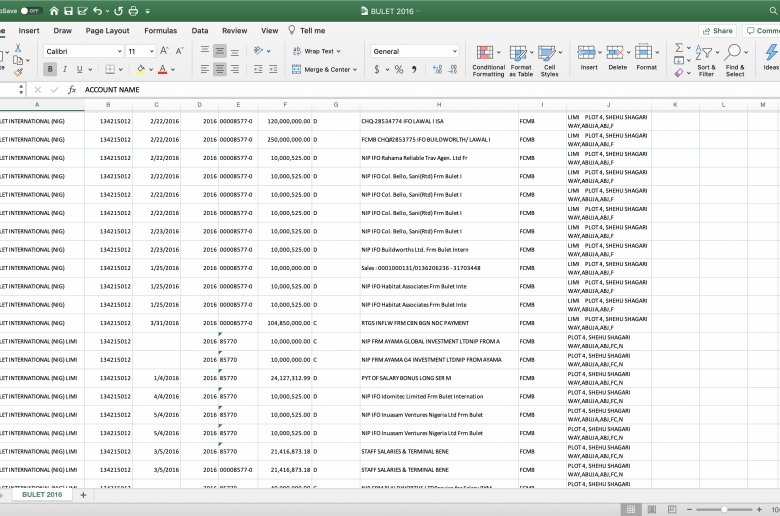Click the Home icon in title bar
780x516 pixels.
[x=54, y=11]
